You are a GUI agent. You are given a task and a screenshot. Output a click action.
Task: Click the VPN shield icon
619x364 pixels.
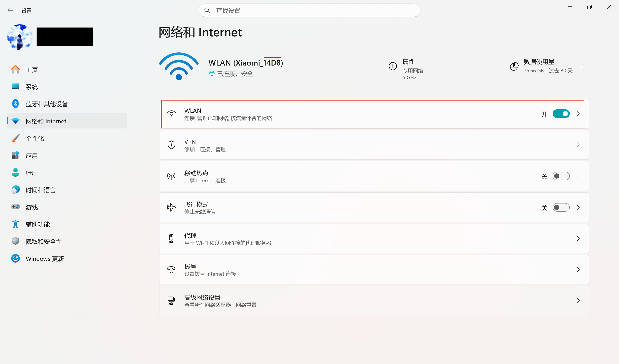(171, 145)
